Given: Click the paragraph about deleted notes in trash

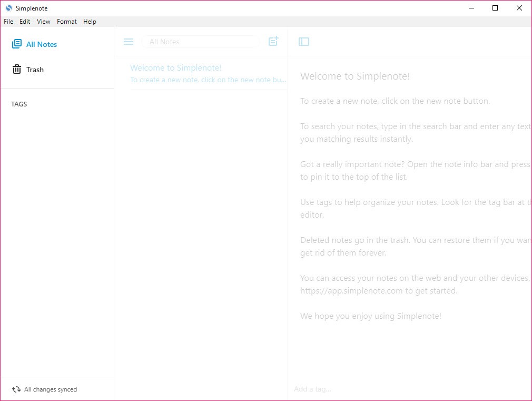Looking at the screenshot, I should click(416, 247).
